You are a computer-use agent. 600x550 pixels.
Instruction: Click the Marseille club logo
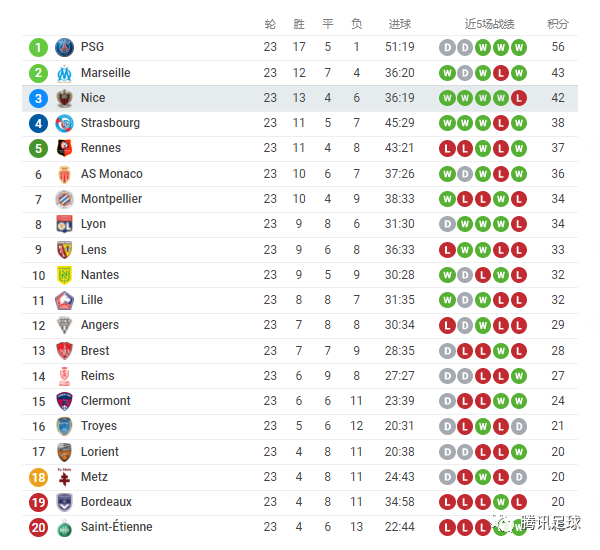pos(64,73)
